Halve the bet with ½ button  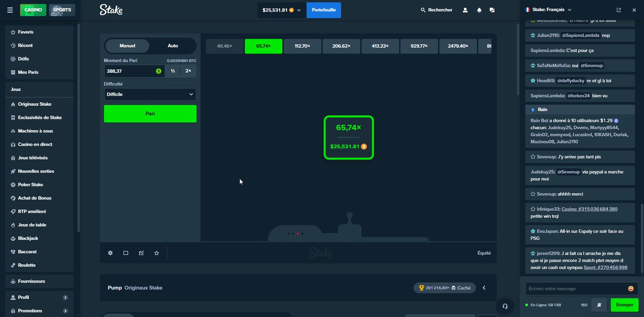(x=173, y=71)
